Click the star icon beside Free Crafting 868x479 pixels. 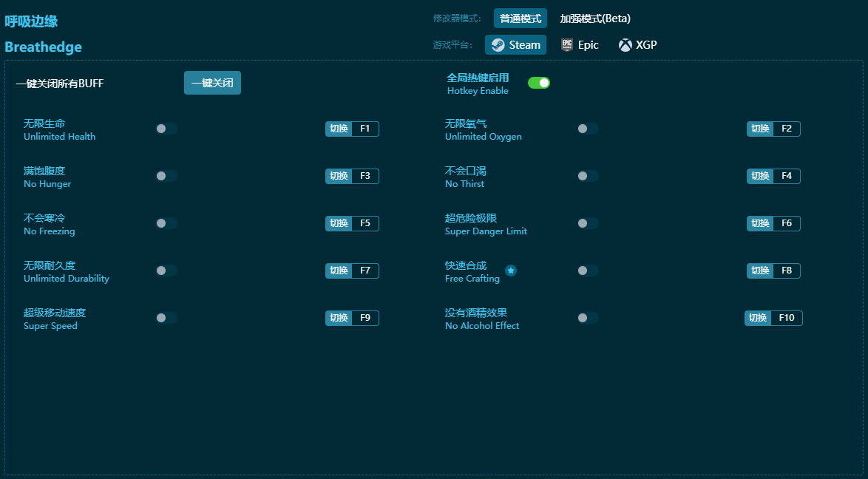click(x=511, y=271)
